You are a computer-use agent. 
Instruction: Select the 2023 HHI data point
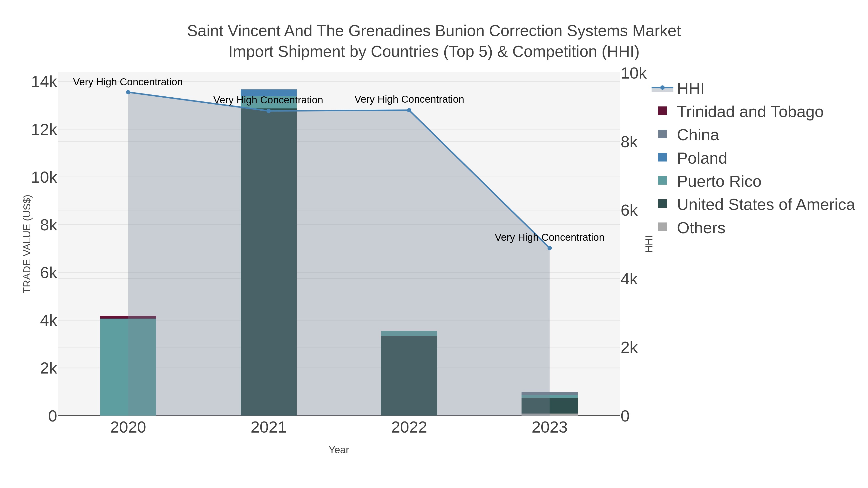549,248
